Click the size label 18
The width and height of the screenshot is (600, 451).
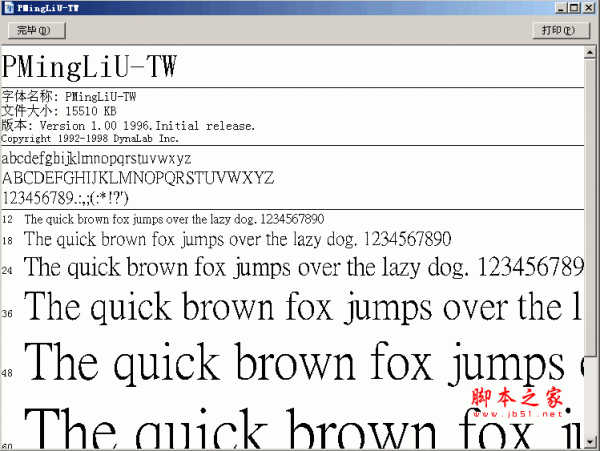(x=7, y=241)
